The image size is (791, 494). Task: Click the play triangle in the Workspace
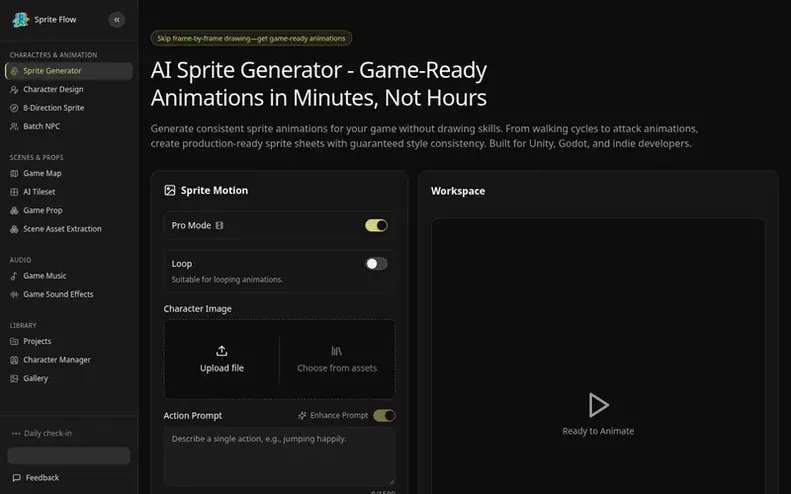[598, 405]
